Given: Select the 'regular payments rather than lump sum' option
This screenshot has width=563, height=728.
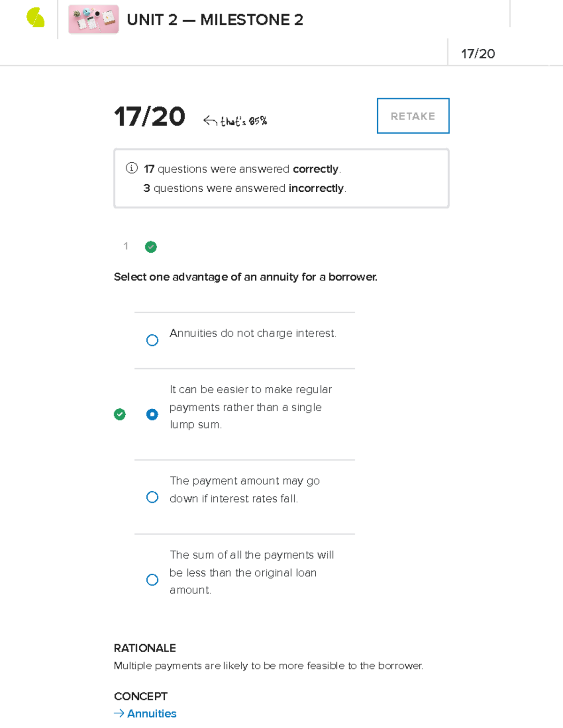Looking at the screenshot, I should click(152, 414).
